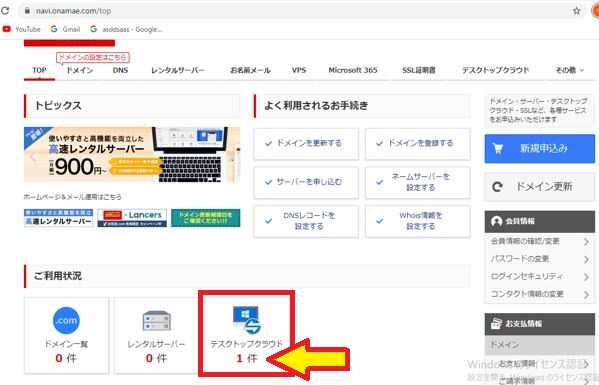Click the ドメインを更新する button
This screenshot has width=599, height=385.
306,144
